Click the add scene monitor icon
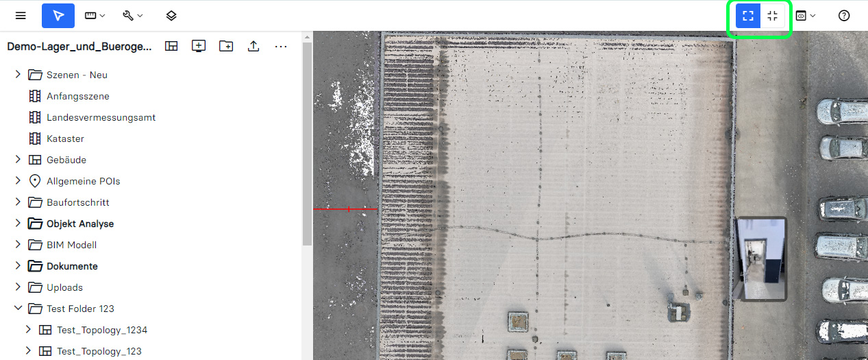Image resolution: width=868 pixels, height=360 pixels. (x=199, y=46)
